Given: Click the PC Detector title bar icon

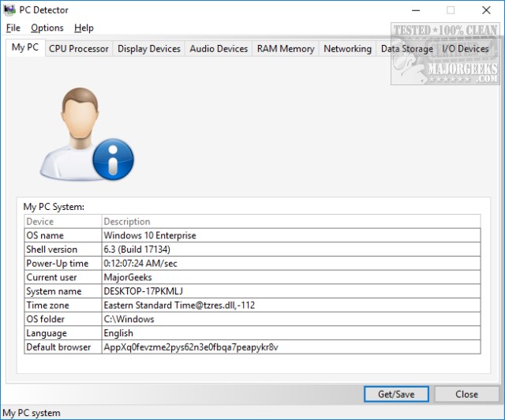Looking at the screenshot, I should (x=9, y=10).
